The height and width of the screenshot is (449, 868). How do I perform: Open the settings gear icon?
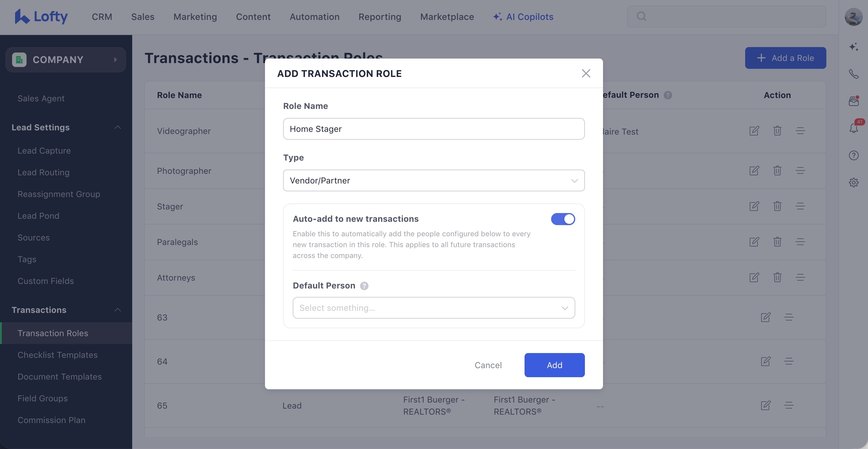[x=853, y=183]
